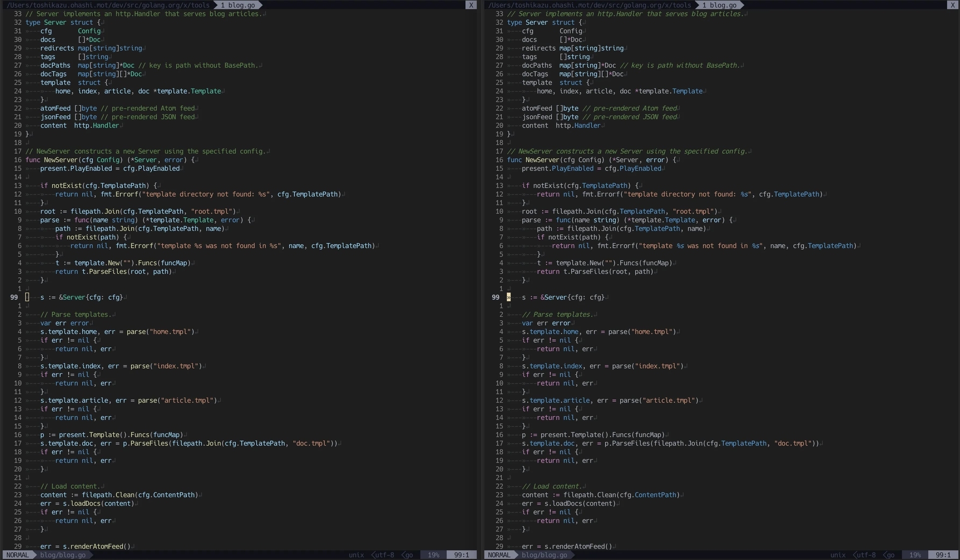Click blog/blog.go filename in left statusline

tap(63, 555)
